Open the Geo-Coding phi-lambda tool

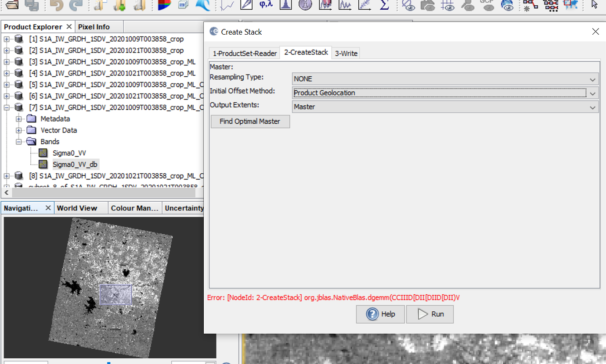pyautogui.click(x=266, y=4)
